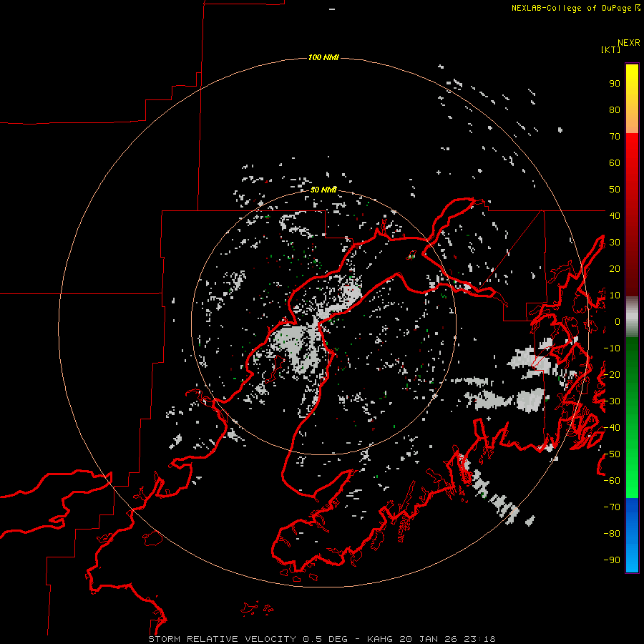The height and width of the screenshot is (644, 644).
Task: Click the -60 value on the velocity scale
Action: (612, 481)
